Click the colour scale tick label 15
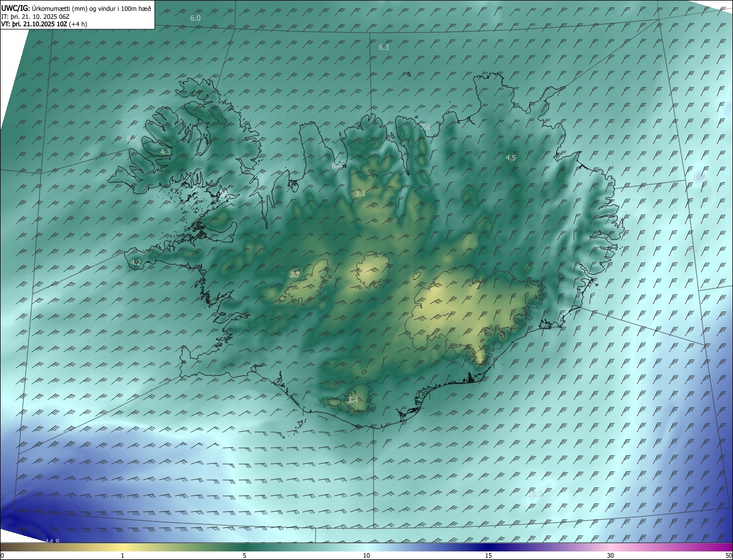This screenshot has width=733, height=560. [x=488, y=556]
